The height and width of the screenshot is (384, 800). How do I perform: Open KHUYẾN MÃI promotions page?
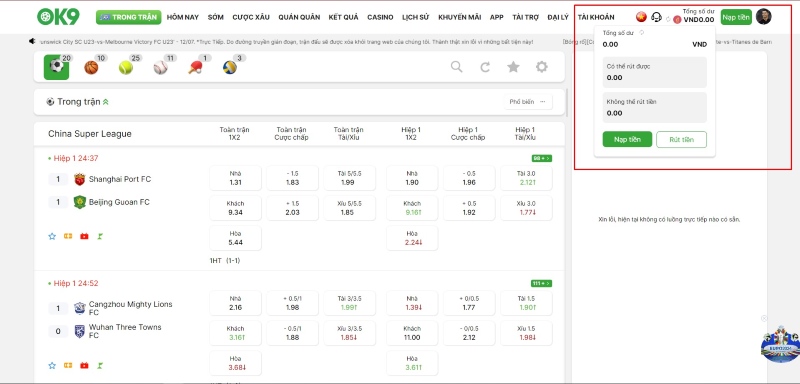459,17
